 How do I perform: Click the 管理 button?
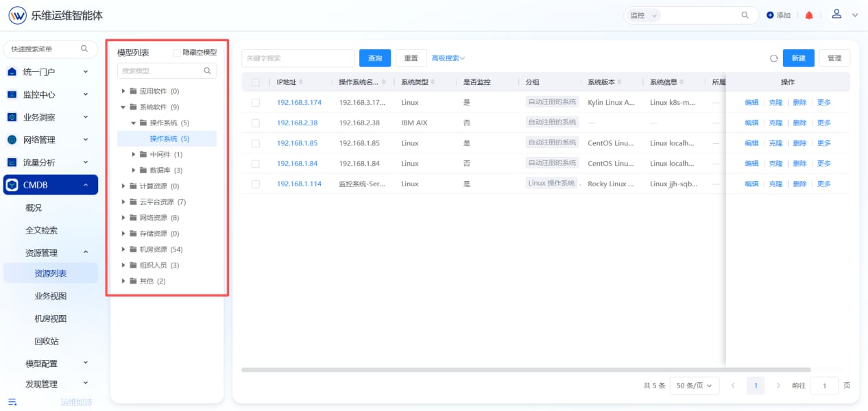[x=834, y=58]
